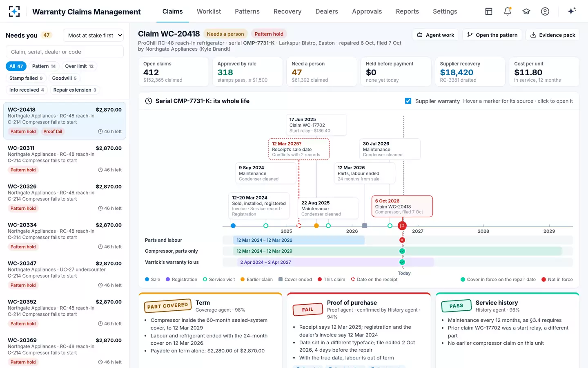Viewport: 588px width, 368px height.
Task: Select the grey cover ended square marker
Action: tap(365, 226)
